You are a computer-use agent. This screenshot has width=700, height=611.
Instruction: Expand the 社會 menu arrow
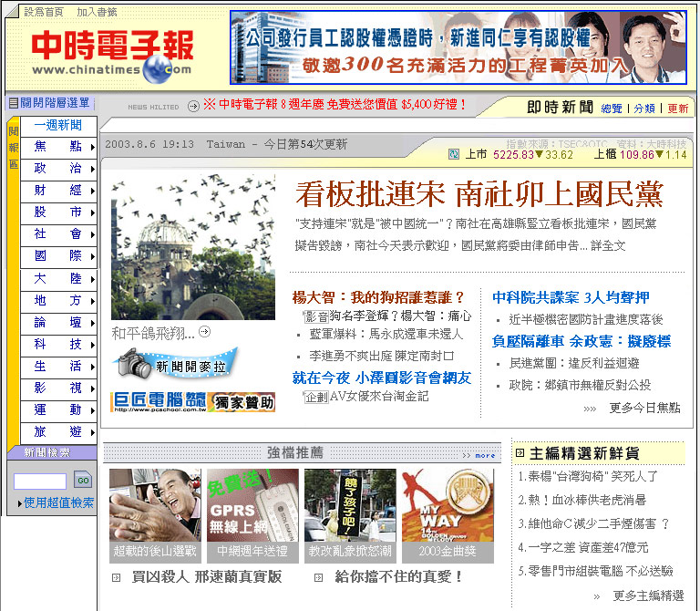(x=92, y=234)
